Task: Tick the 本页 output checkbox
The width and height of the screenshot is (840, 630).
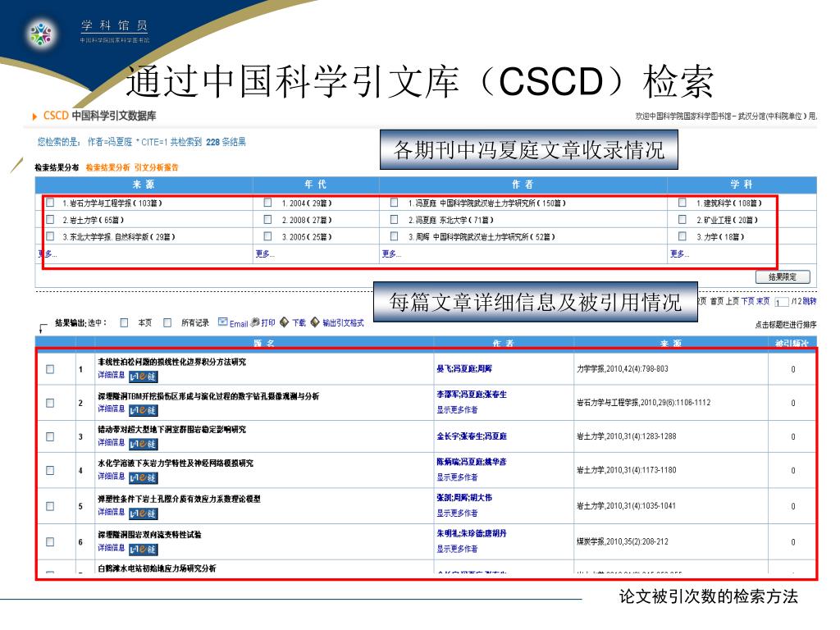Action: (125, 322)
